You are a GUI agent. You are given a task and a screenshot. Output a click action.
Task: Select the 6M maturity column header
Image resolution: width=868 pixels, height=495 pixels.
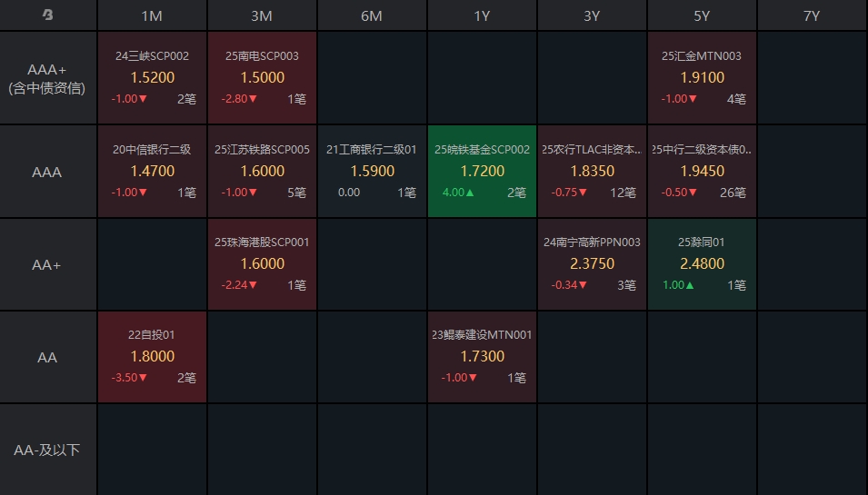click(x=372, y=15)
